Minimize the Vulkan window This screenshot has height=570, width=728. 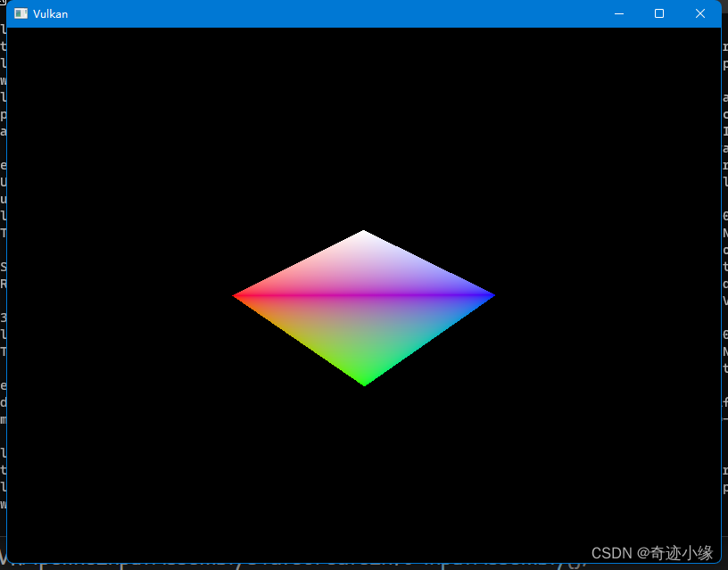pyautogui.click(x=618, y=13)
